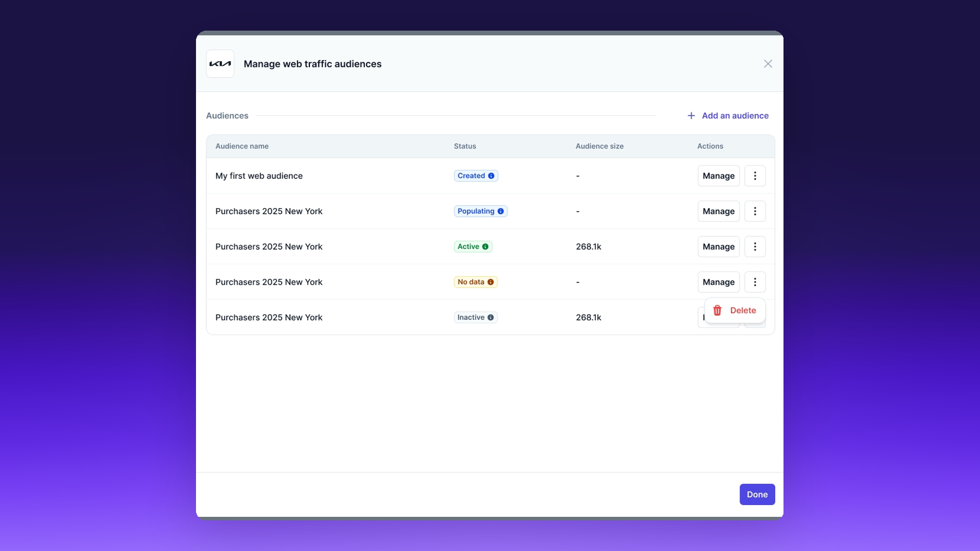Open three-dot menu for No data row

tap(755, 282)
